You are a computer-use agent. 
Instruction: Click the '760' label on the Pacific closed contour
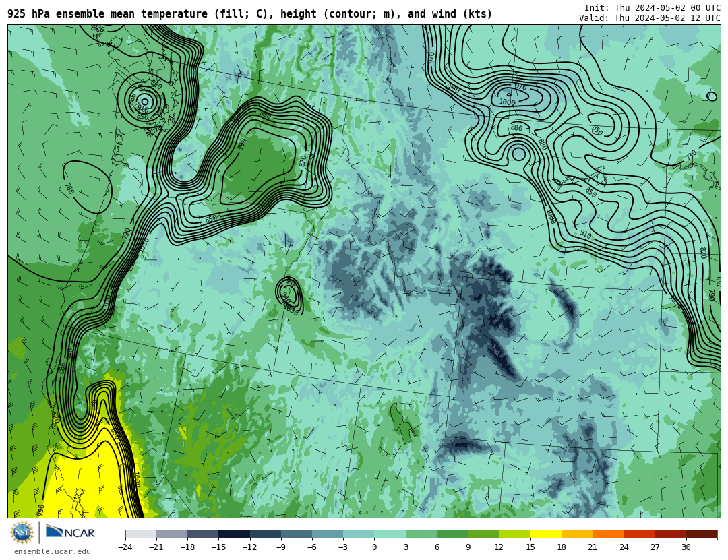(x=69, y=189)
